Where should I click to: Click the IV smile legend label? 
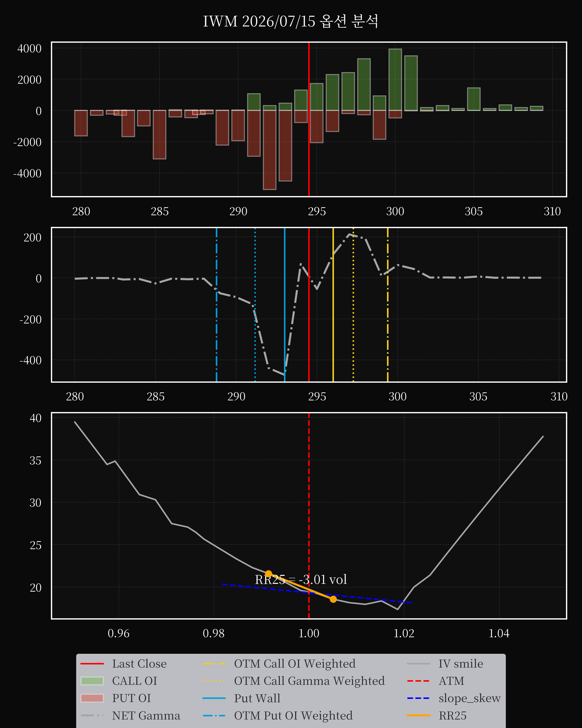click(x=461, y=664)
